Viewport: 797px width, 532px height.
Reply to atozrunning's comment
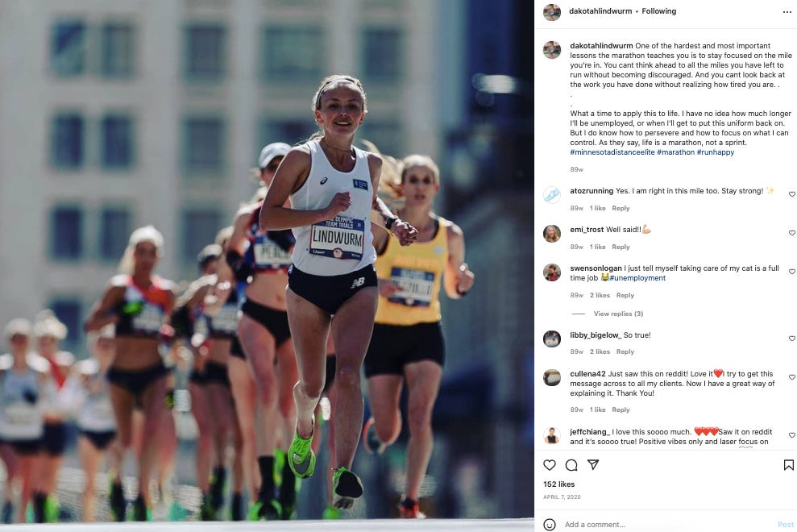[621, 208]
